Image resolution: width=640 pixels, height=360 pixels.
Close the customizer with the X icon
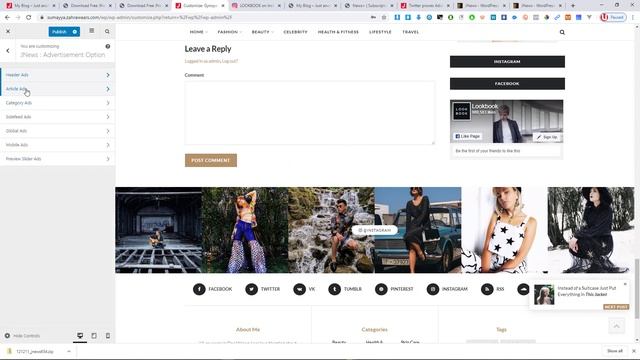pos(8,31)
